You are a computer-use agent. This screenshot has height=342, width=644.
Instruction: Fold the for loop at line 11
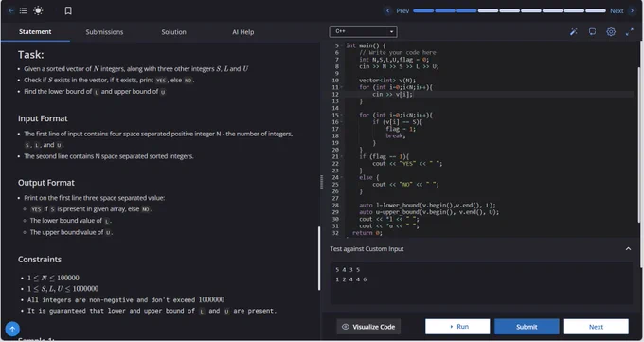point(342,87)
